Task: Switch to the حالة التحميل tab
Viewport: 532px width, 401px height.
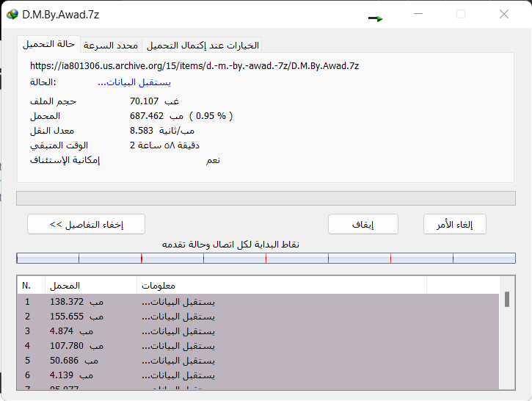Action: [x=49, y=45]
